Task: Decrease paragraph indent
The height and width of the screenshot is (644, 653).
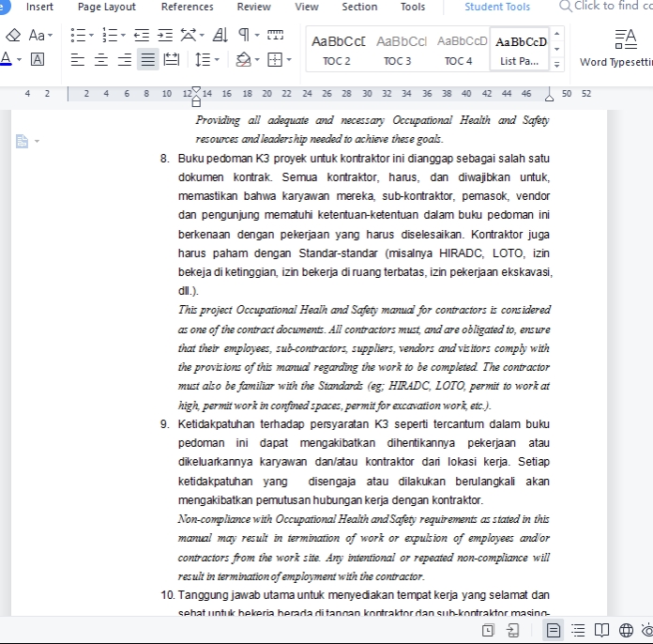Action: (142, 36)
